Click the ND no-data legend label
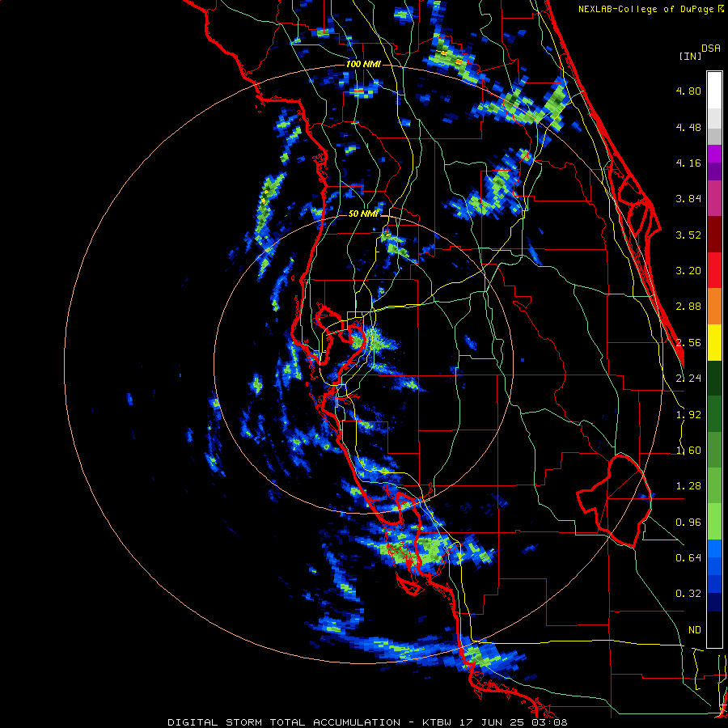728x728 pixels. point(695,630)
